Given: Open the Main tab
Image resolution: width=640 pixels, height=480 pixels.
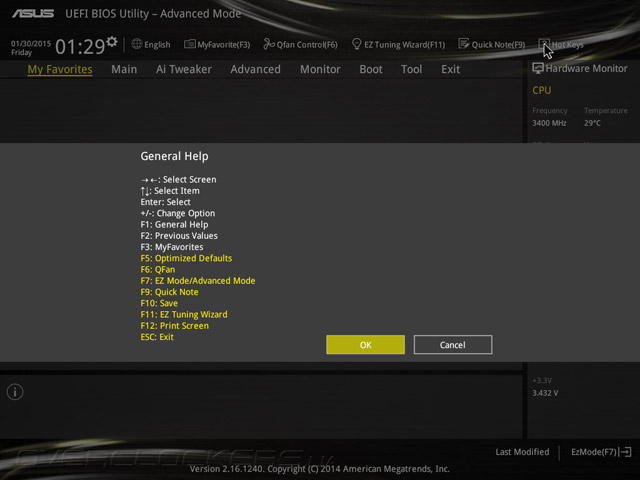Looking at the screenshot, I should [x=124, y=69].
